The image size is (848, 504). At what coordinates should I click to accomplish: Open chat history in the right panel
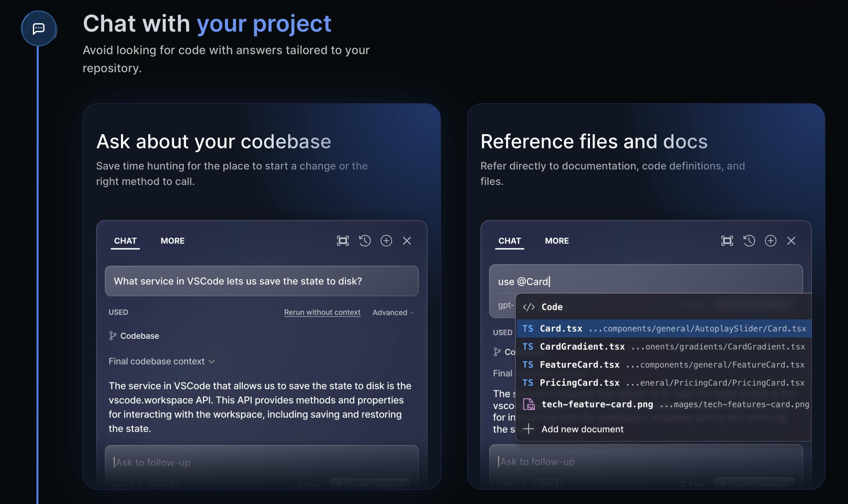(749, 241)
